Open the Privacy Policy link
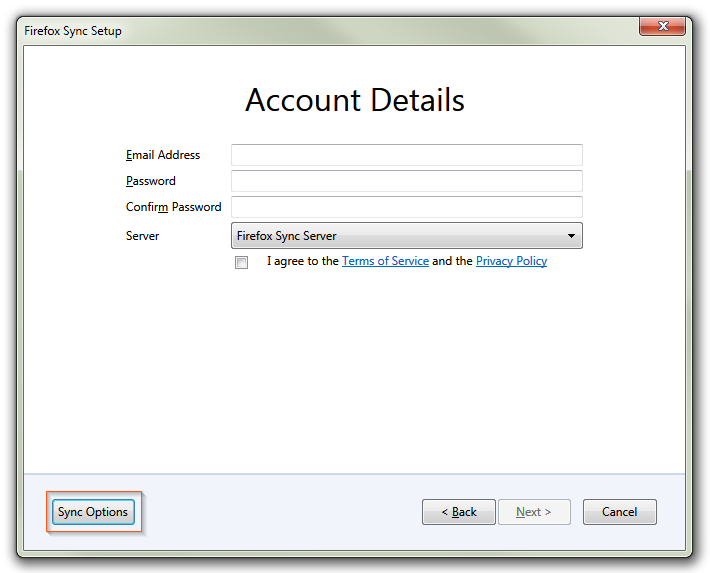The height and width of the screenshot is (573, 710). point(511,261)
